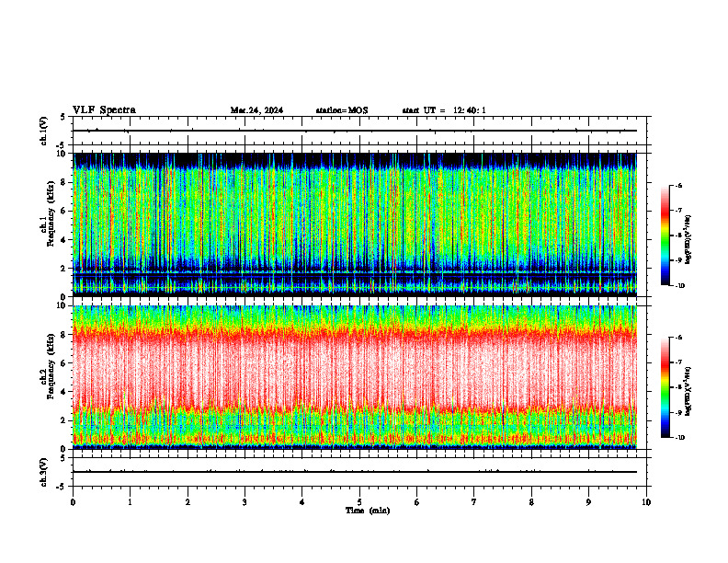Screen dimensions: 728x563
Task: Click the "-10" label on ch.1 colorbar
Action: (680, 286)
